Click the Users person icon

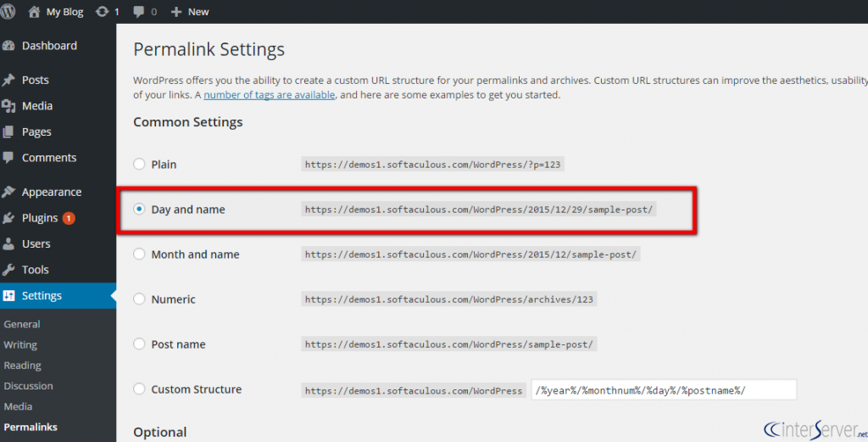point(8,243)
